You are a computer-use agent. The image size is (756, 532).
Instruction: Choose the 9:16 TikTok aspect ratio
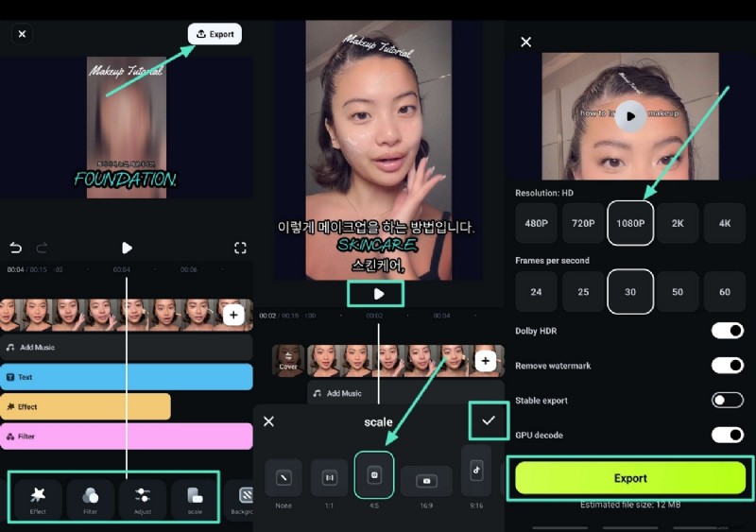tap(476, 471)
